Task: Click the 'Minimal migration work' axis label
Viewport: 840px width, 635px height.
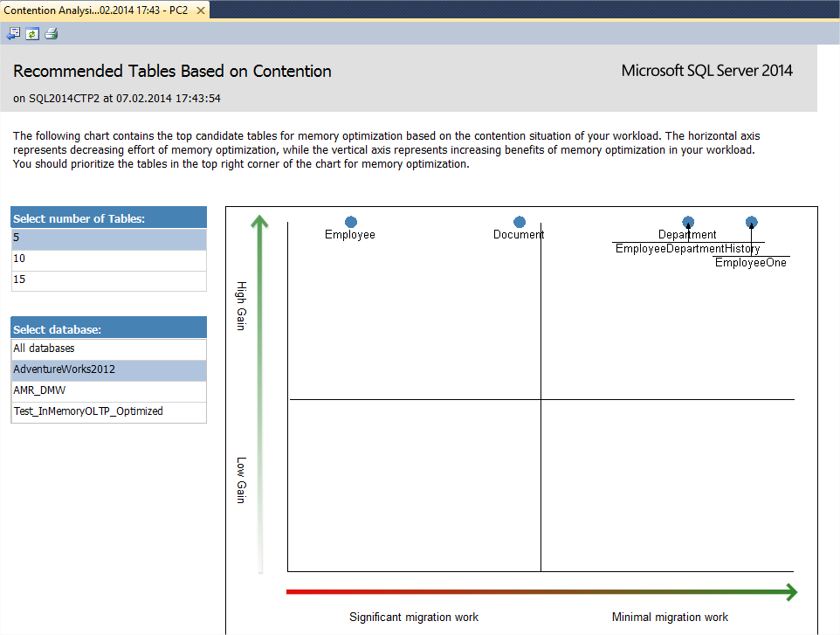Action: tap(670, 617)
